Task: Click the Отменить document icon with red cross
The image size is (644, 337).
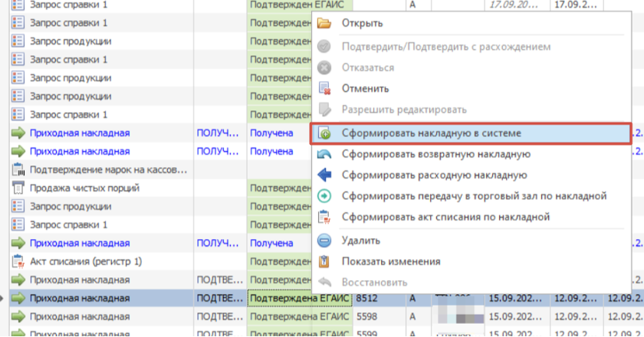Action: (x=324, y=88)
